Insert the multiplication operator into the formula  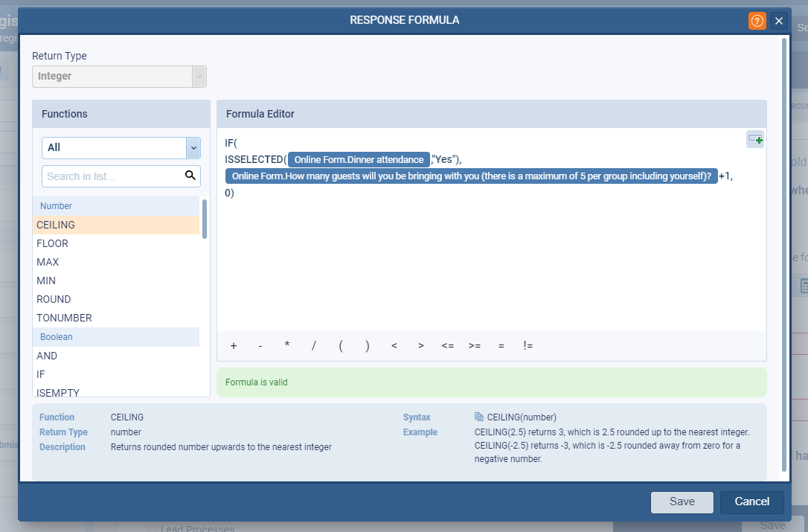coord(286,345)
